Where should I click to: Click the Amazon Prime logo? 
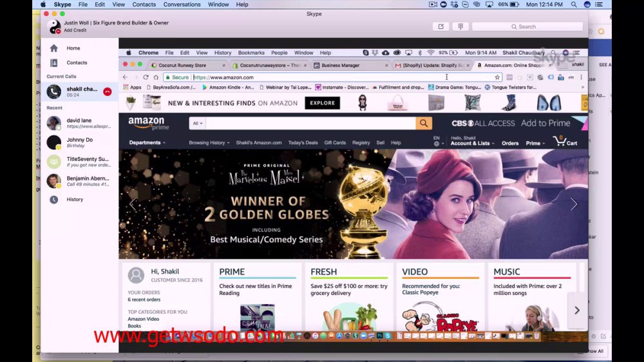[148, 123]
